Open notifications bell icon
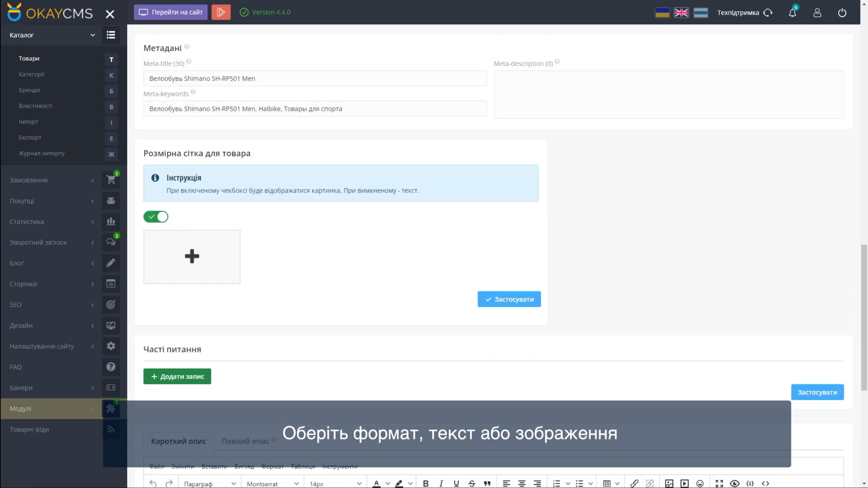Image resolution: width=868 pixels, height=488 pixels. [x=792, y=13]
